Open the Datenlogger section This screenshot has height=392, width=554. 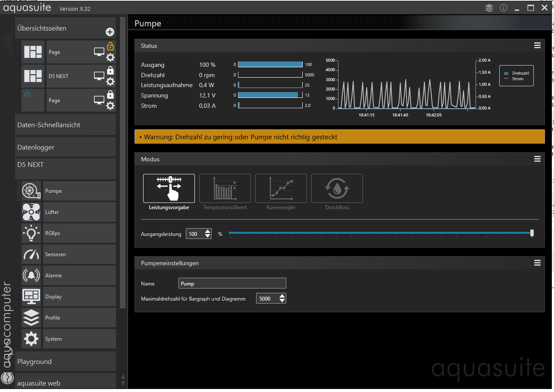point(66,147)
